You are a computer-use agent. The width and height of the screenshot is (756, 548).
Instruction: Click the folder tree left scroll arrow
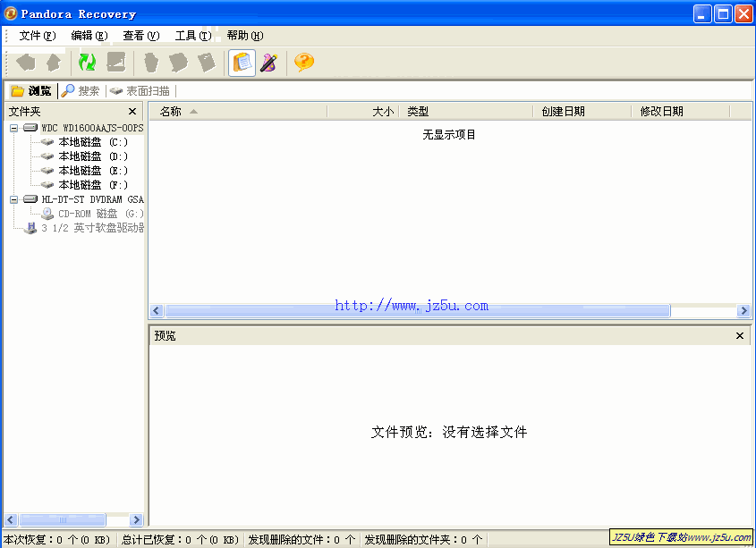pyautogui.click(x=11, y=519)
